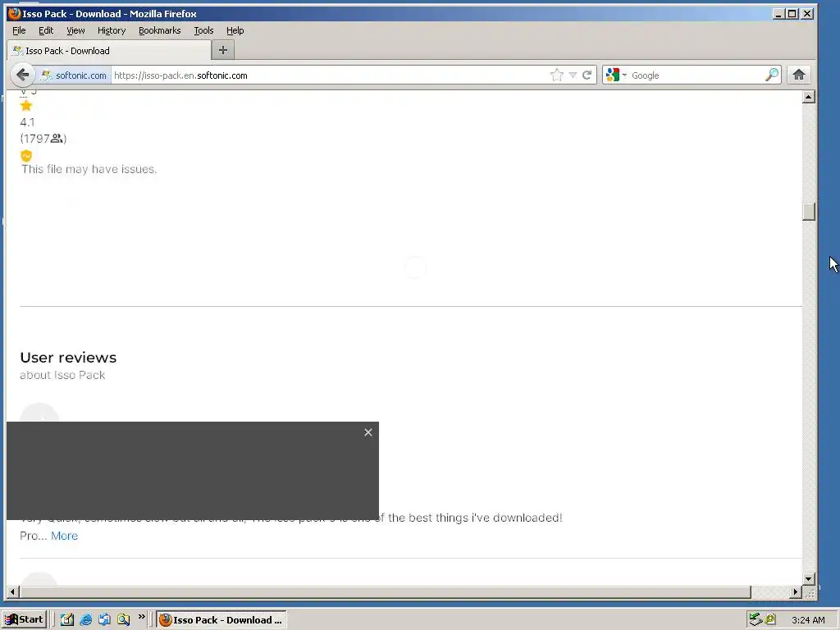
Task: Go to the Firefox home page
Action: [x=799, y=75]
